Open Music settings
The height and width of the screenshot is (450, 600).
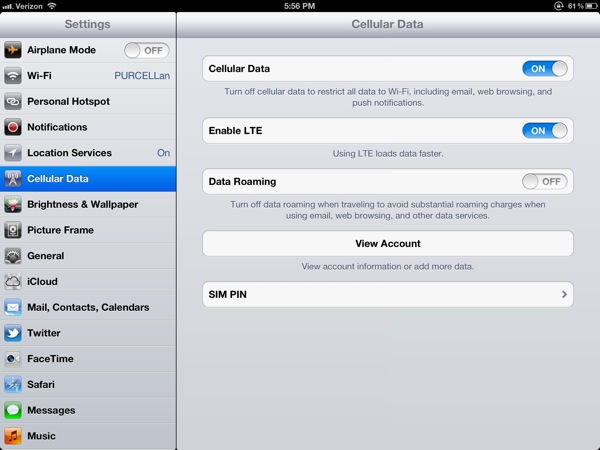88,436
